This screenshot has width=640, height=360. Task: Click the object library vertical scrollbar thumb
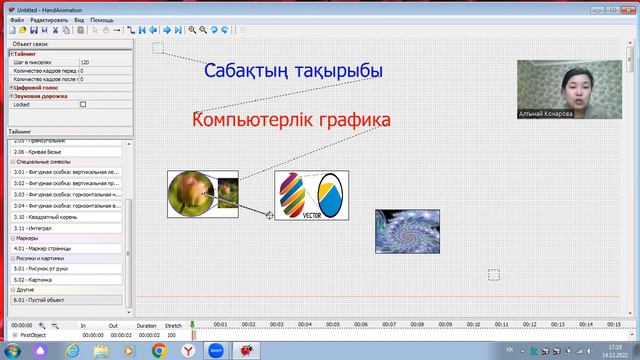pos(128,253)
